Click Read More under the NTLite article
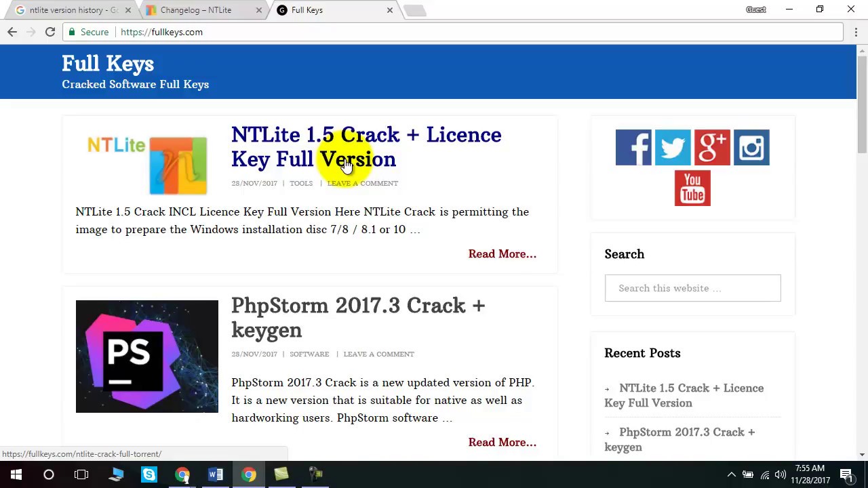 pyautogui.click(x=502, y=253)
